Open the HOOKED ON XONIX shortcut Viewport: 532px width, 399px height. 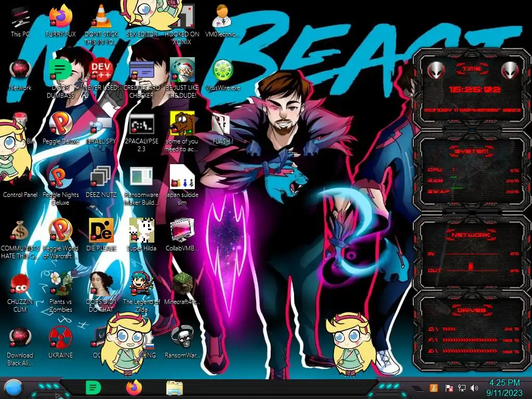click(182, 24)
